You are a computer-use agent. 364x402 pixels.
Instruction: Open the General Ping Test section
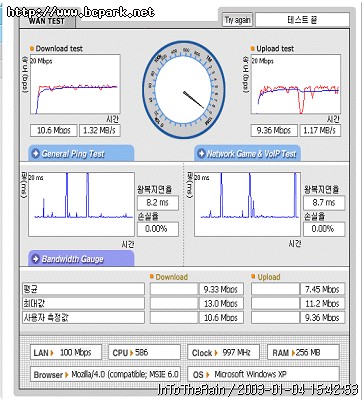point(81,153)
